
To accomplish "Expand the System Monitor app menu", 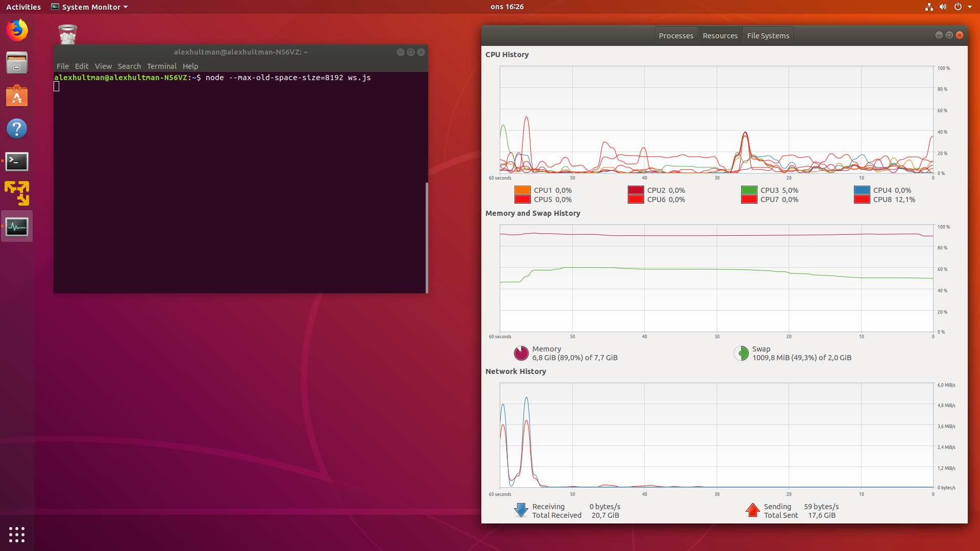I will (x=90, y=7).
